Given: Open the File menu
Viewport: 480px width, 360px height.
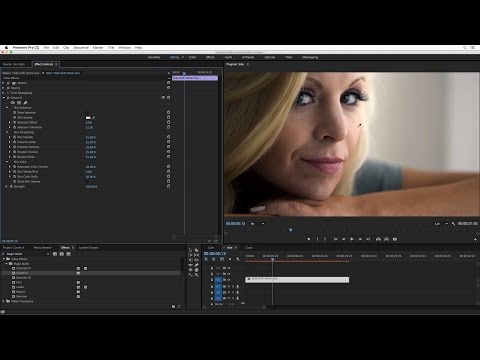Looking at the screenshot, I should 46,48.
